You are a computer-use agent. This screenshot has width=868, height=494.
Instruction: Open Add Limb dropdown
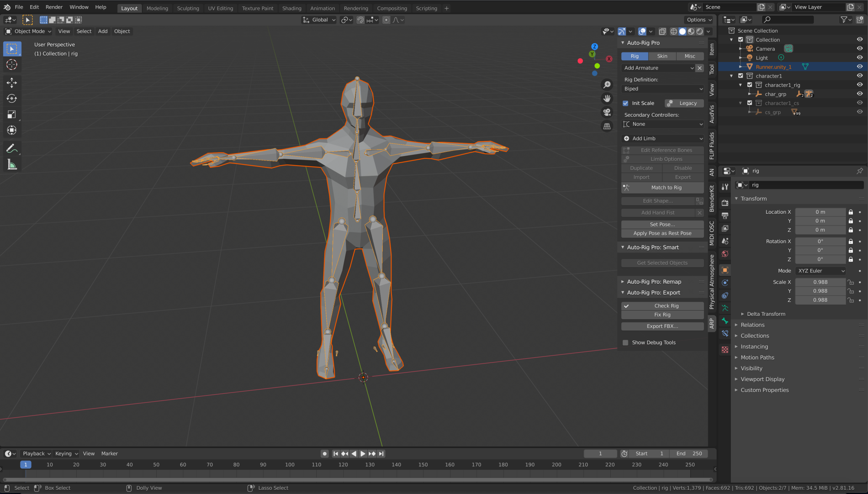tap(663, 139)
